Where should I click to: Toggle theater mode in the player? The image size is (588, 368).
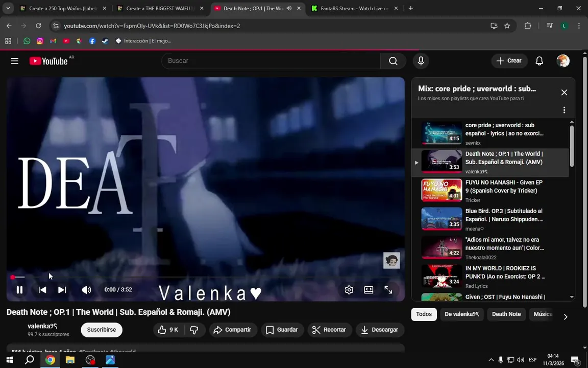[x=369, y=289]
